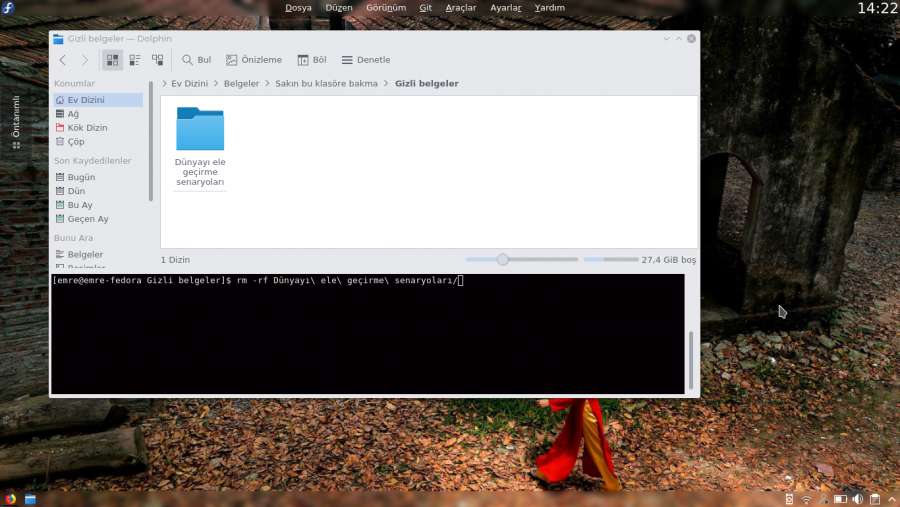The image size is (900, 507).
Task: Open the Görünüm menu
Action: 386,7
